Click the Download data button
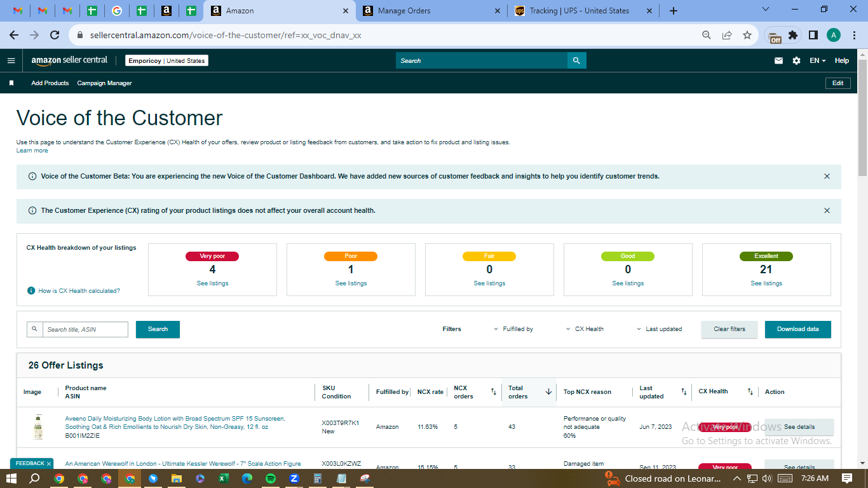Viewport: 868px width, 488px height. click(x=798, y=329)
